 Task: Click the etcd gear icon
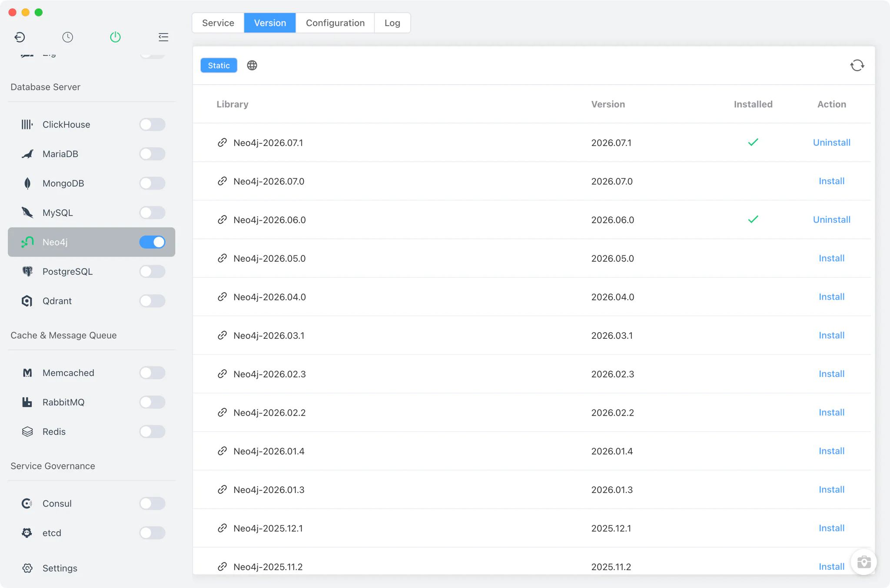[x=27, y=533]
